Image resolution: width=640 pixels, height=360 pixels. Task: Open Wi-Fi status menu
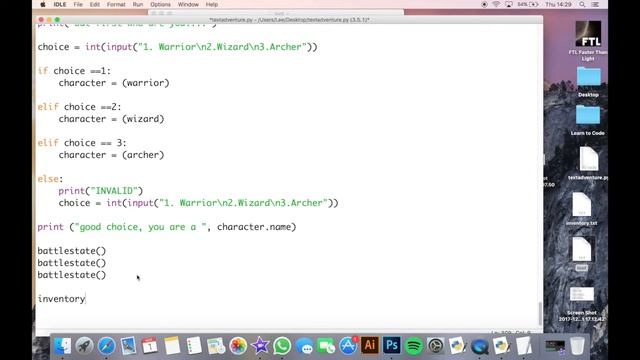(496, 4)
